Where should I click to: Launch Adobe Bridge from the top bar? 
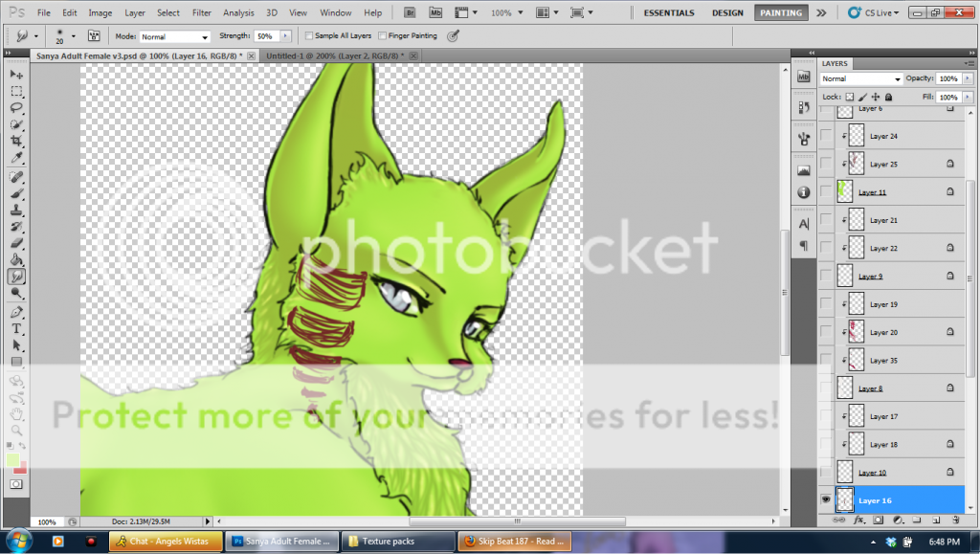tap(410, 13)
